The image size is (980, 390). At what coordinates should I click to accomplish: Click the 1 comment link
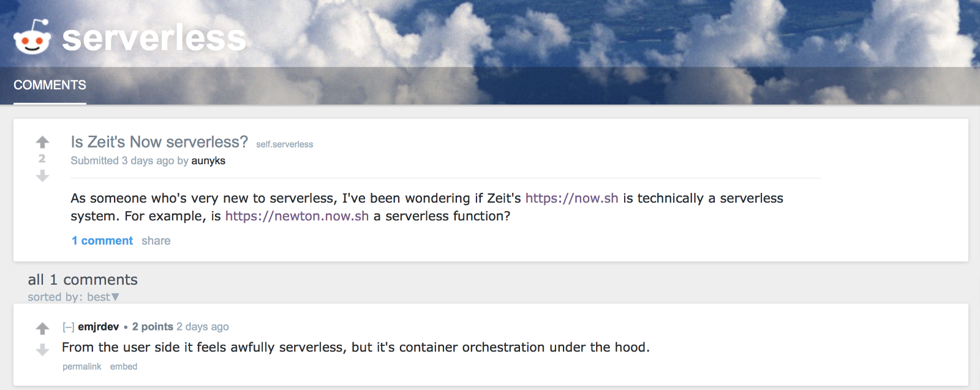click(x=102, y=241)
